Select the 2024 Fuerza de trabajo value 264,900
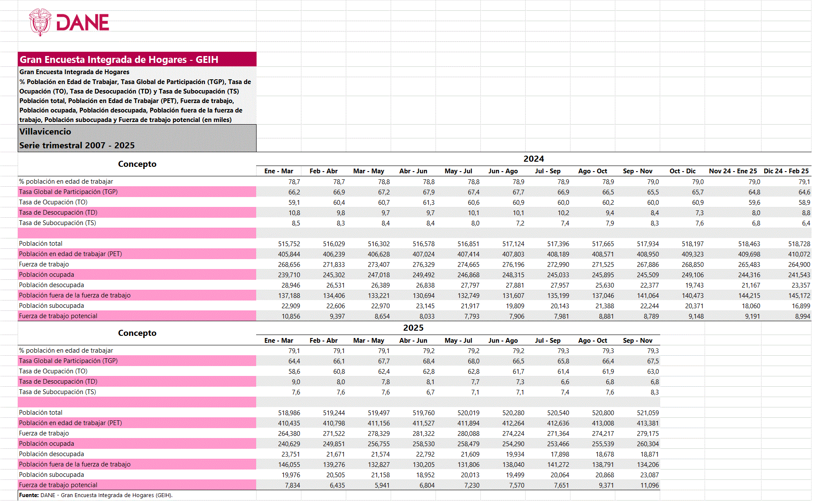This screenshot has height=504, width=818. (799, 265)
